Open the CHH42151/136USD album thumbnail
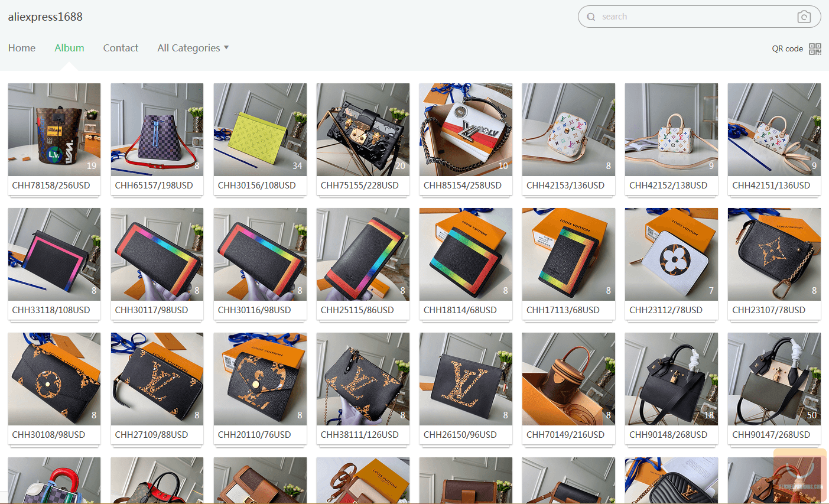Viewport: 829px width, 504px height. 774,129
